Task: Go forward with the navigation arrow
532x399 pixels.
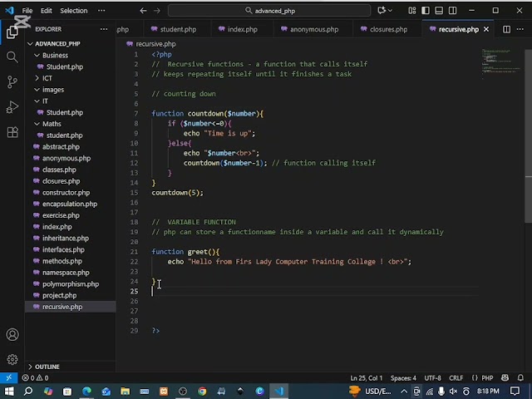Action: (x=157, y=11)
